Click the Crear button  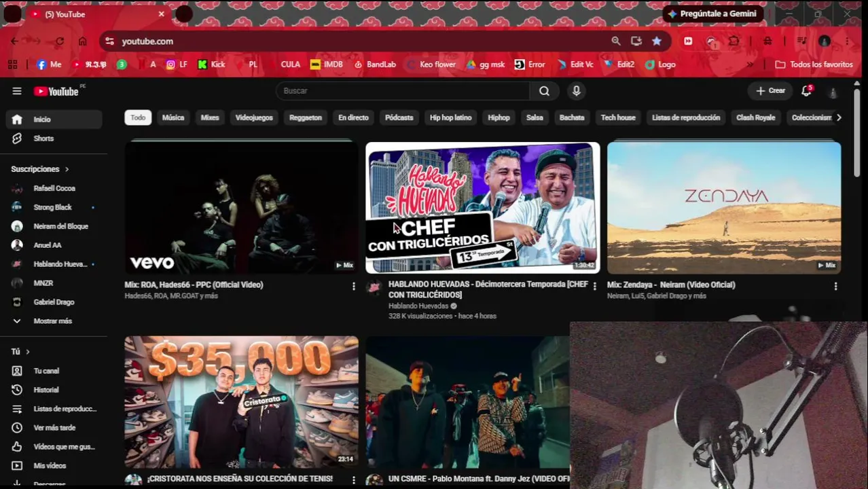(x=770, y=91)
